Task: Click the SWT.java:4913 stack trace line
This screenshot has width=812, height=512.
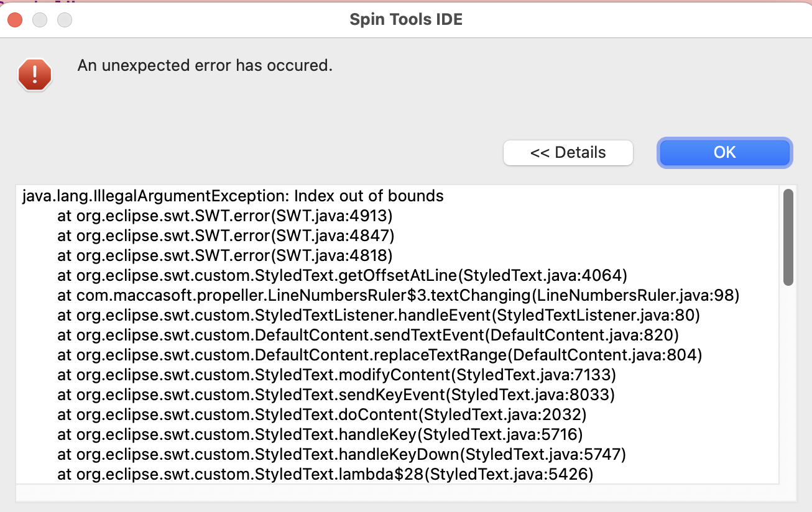Action: 226,216
